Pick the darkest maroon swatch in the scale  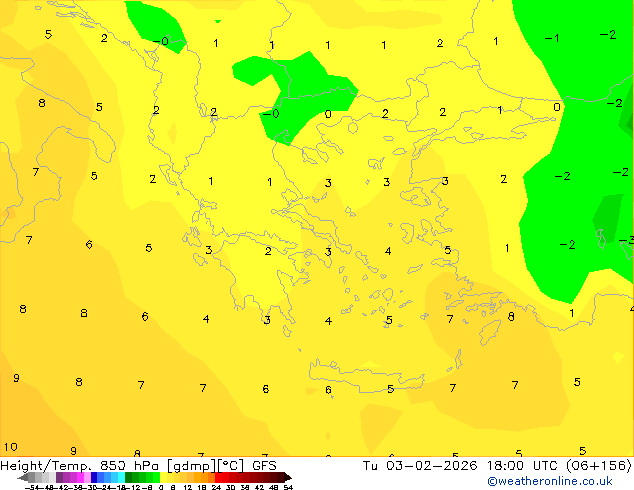281,477
